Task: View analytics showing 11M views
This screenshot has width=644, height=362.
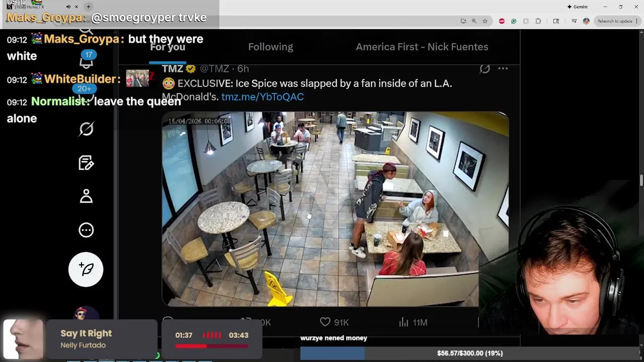Action: (x=413, y=322)
